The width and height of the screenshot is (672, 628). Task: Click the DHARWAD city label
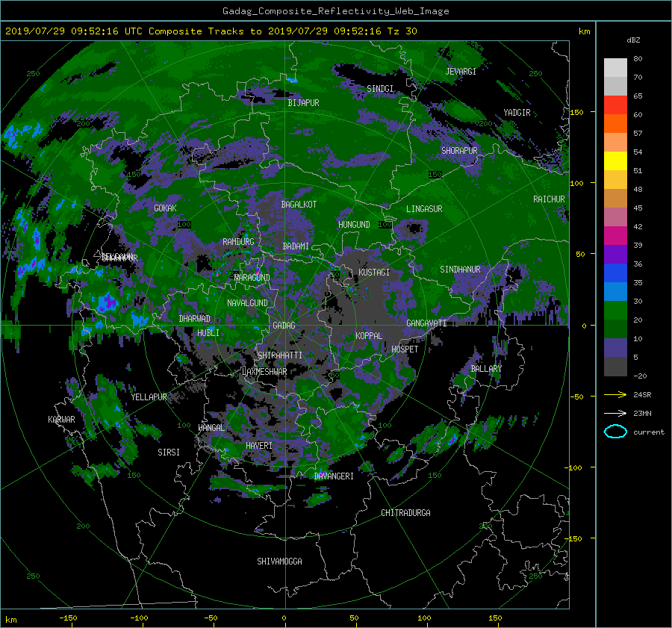(x=194, y=319)
